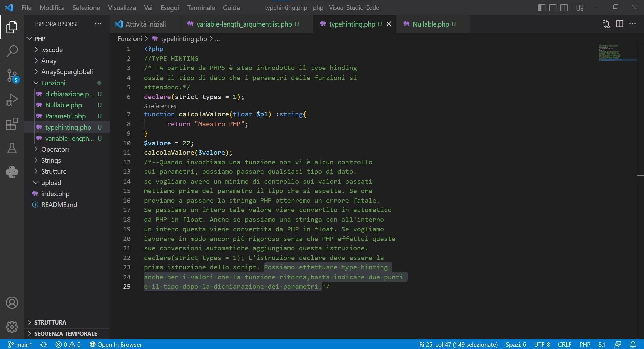Screen dimensions: 644x349
Task: Open the Esegui menu
Action: [x=170, y=7]
